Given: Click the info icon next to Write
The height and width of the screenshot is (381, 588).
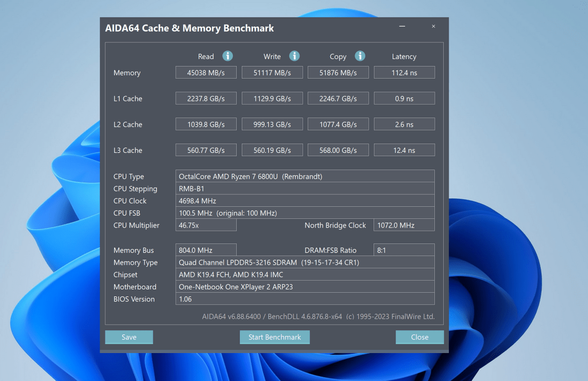Looking at the screenshot, I should 294,56.
